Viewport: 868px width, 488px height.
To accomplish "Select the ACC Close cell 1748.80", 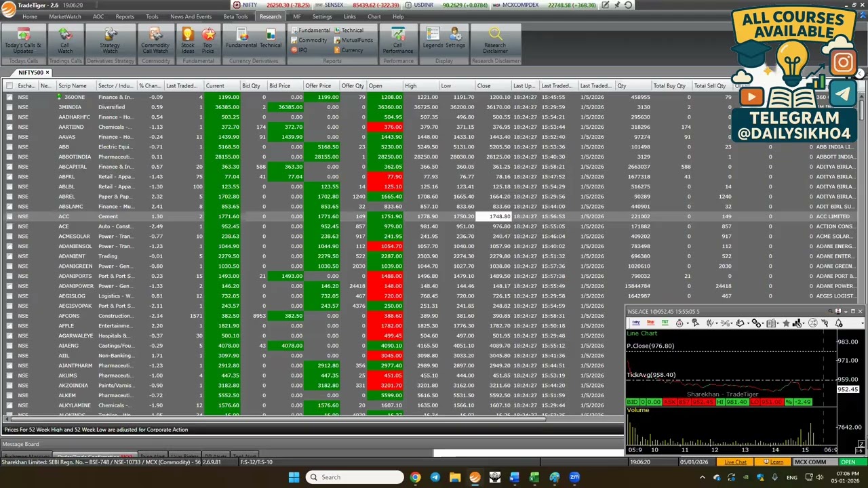I will coord(494,216).
